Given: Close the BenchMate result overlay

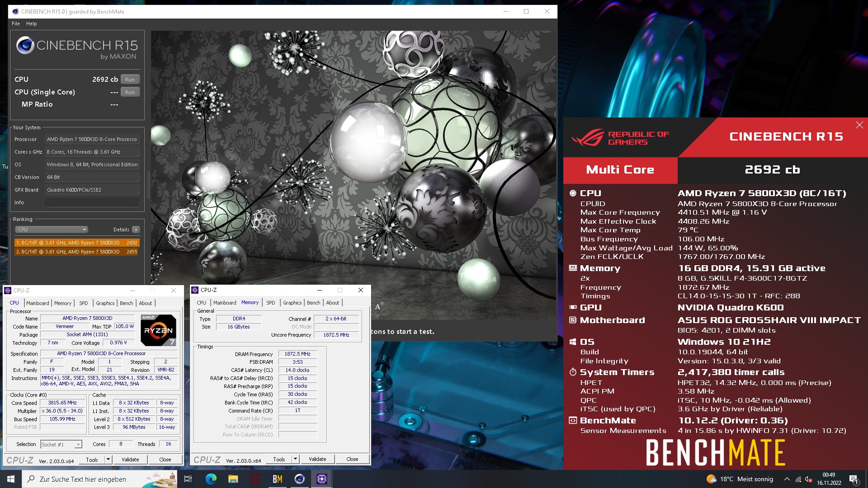Looking at the screenshot, I should 859,125.
